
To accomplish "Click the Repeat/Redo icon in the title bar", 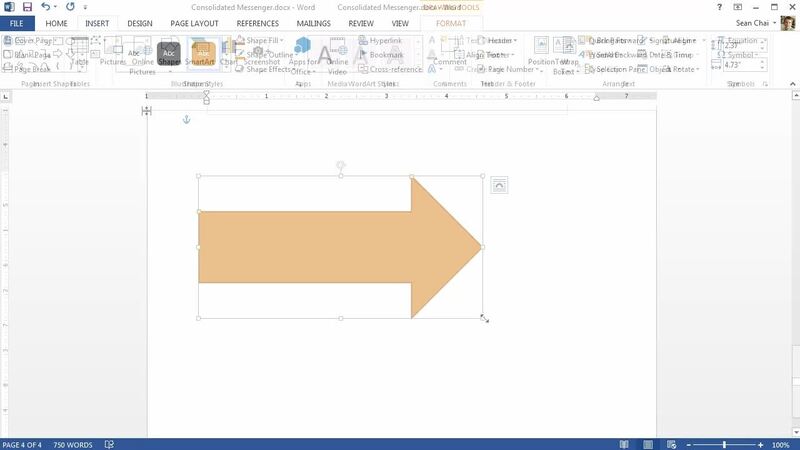I will (x=70, y=7).
